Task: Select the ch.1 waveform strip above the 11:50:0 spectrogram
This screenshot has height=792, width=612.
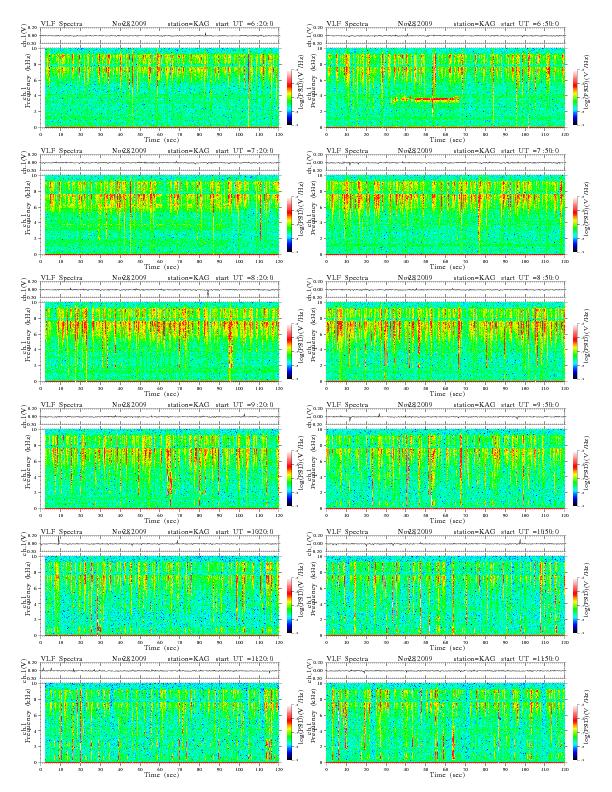Action: click(x=445, y=671)
